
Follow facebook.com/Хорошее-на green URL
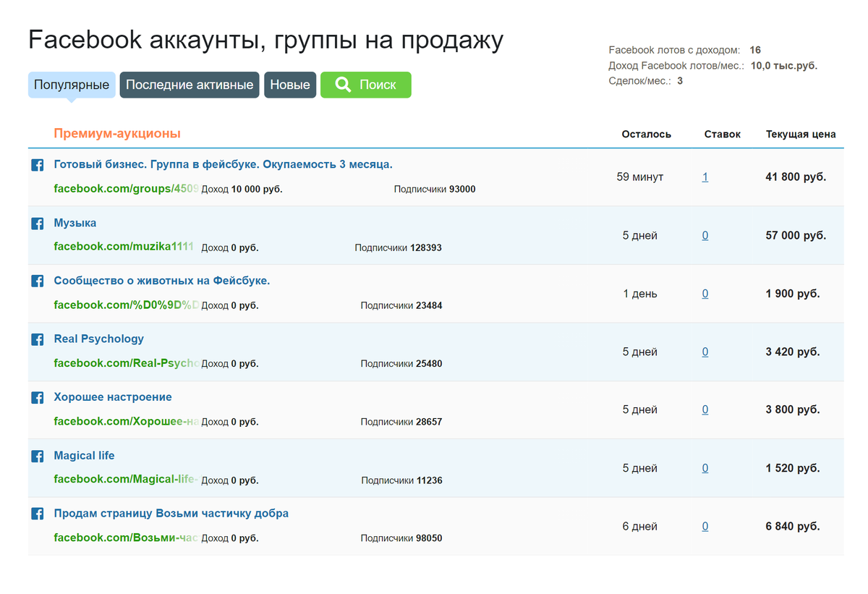126,421
